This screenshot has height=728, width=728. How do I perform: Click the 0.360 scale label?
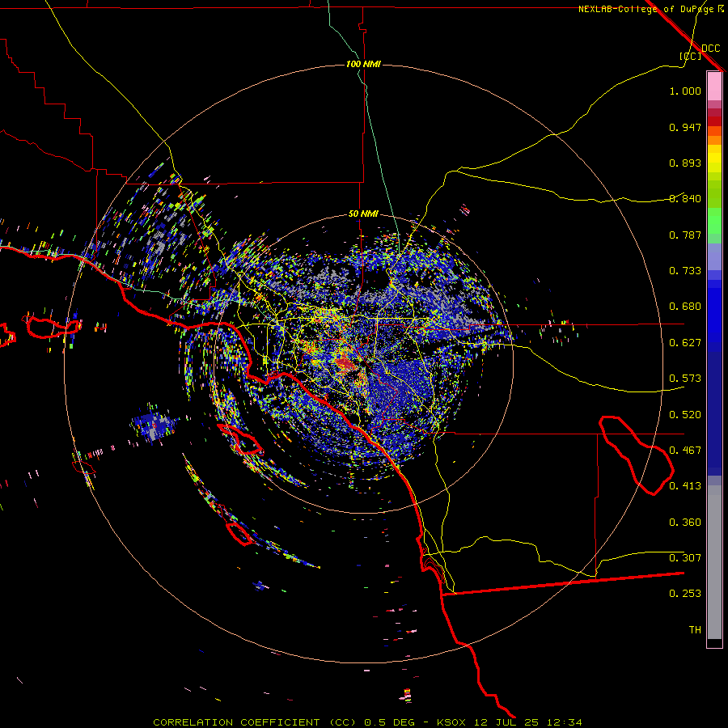click(685, 523)
